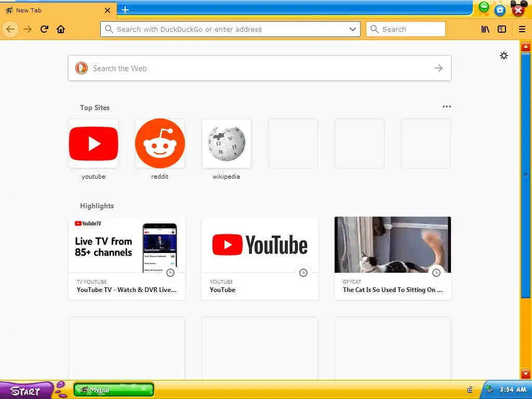Open the hamburger application menu
This screenshot has height=399, width=532.
coord(522,29)
